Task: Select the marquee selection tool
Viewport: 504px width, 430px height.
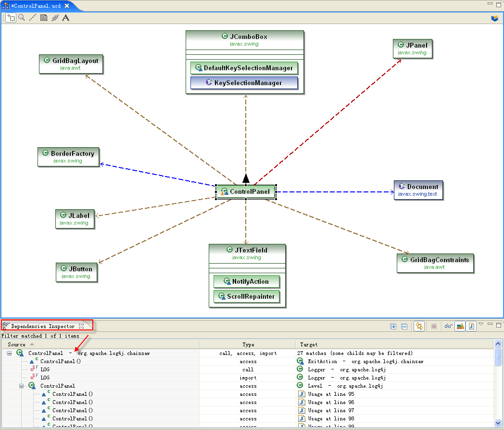Action: click(11, 18)
